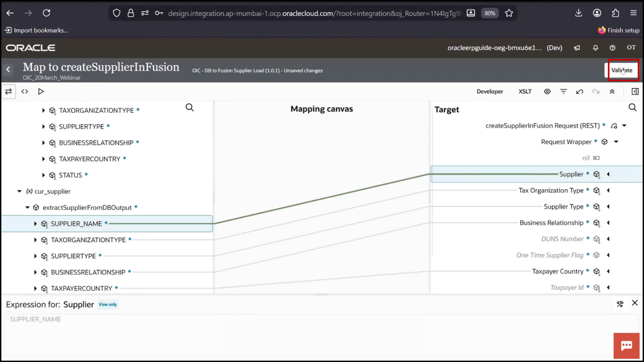Screen dimensions: 644x362
Task: Click the extractSupplierFromDBOutput element icon
Action: 36,207
